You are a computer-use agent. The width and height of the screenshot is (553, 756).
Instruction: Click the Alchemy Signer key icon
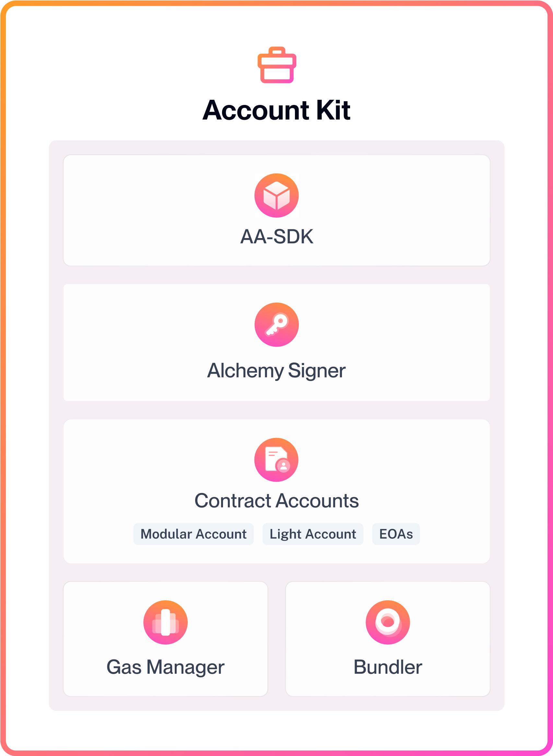pos(276,325)
